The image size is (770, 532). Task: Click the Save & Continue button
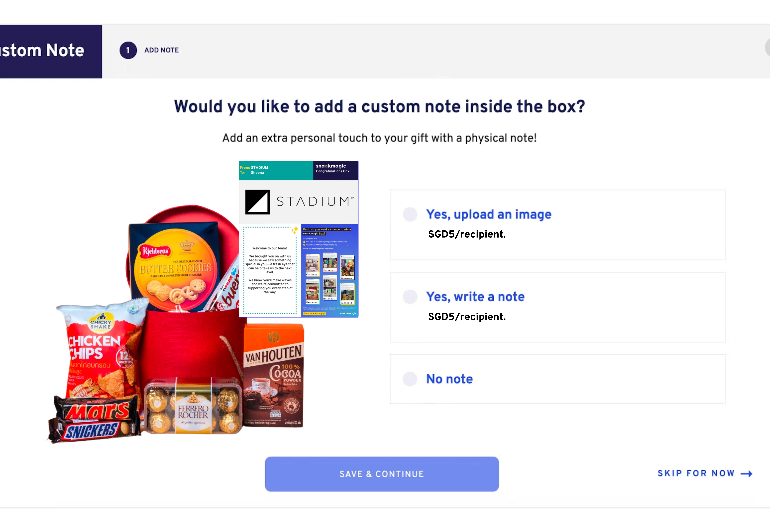pos(382,474)
